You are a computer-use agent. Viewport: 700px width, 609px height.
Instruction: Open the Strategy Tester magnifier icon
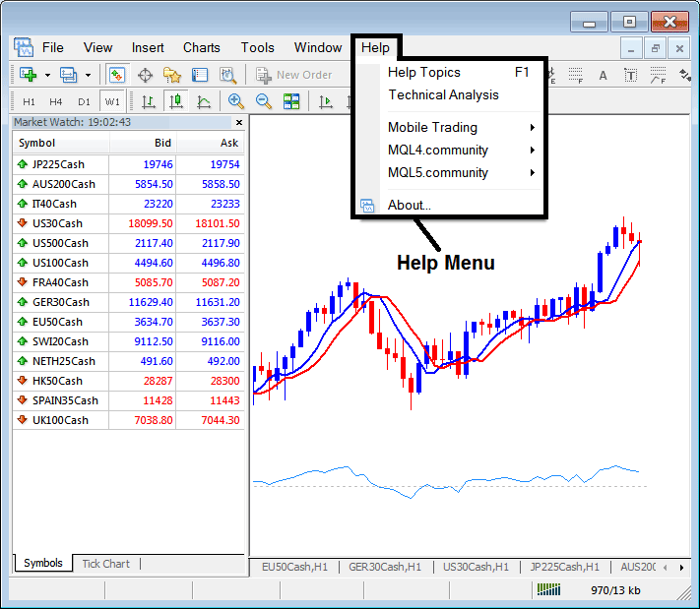228,75
